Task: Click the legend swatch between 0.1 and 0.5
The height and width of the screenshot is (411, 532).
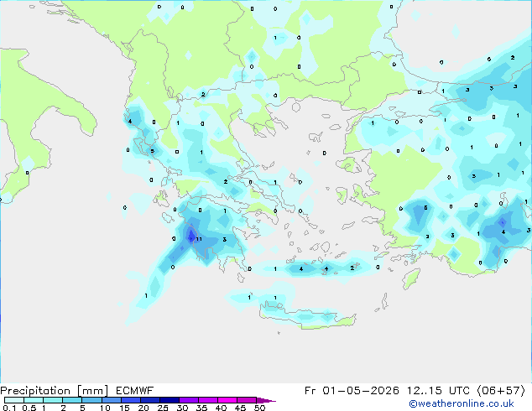Action: (14, 400)
